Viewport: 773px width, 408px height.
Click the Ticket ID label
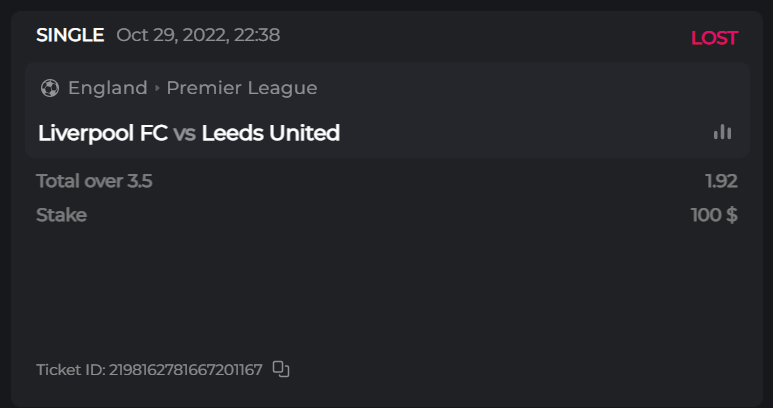pos(70,370)
